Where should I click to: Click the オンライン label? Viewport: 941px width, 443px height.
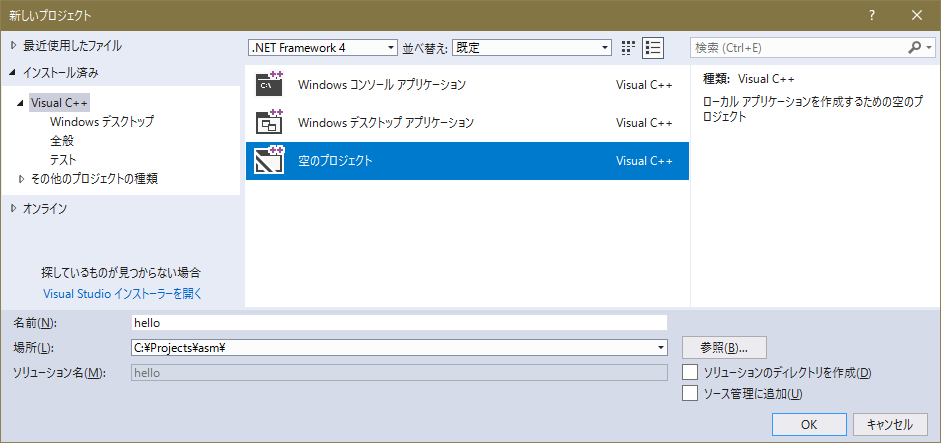coord(45,209)
